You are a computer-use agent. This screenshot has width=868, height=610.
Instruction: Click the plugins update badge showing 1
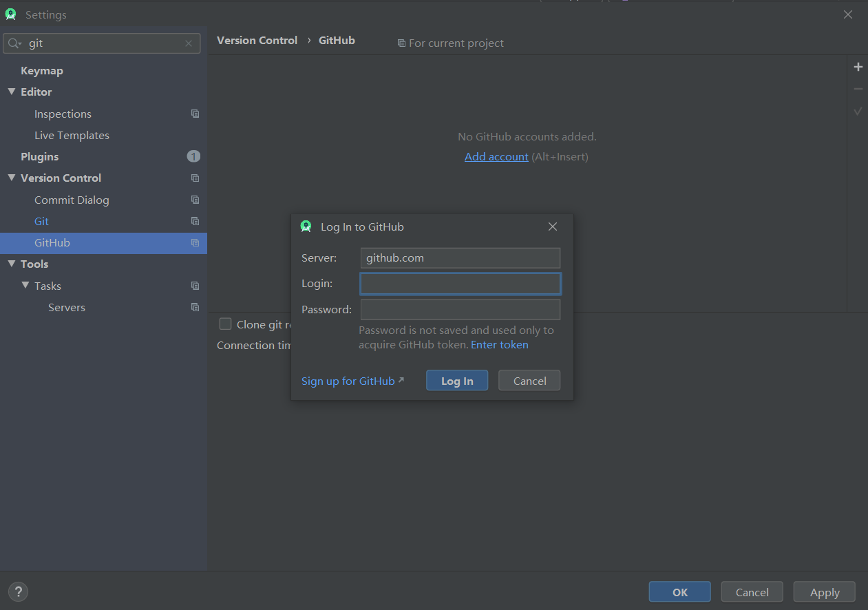[x=193, y=156]
